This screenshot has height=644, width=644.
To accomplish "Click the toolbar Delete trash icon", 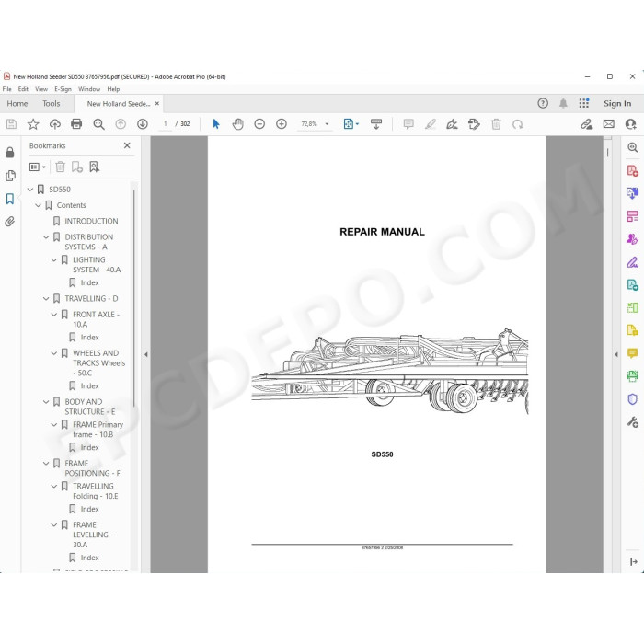I will [x=496, y=124].
